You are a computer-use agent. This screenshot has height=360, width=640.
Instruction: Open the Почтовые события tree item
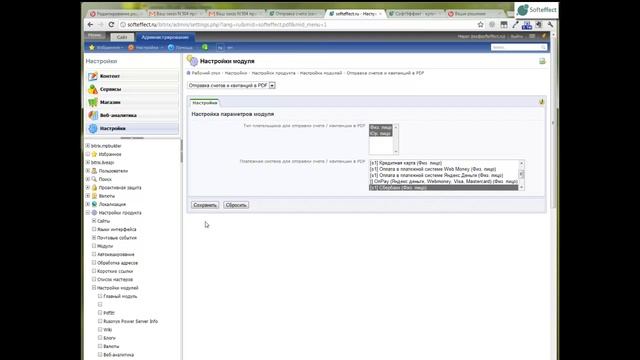(117, 238)
